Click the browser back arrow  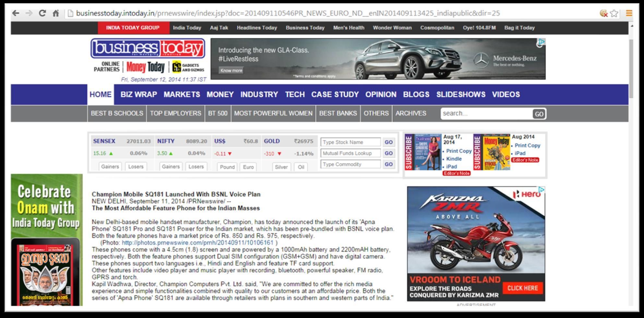click(16, 13)
